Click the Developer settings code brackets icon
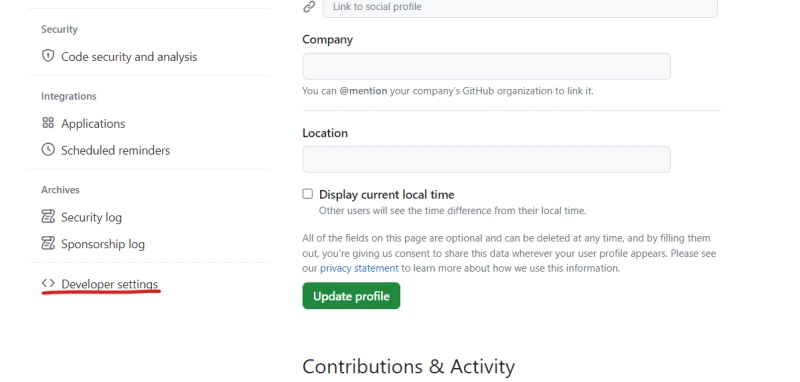 click(x=48, y=283)
